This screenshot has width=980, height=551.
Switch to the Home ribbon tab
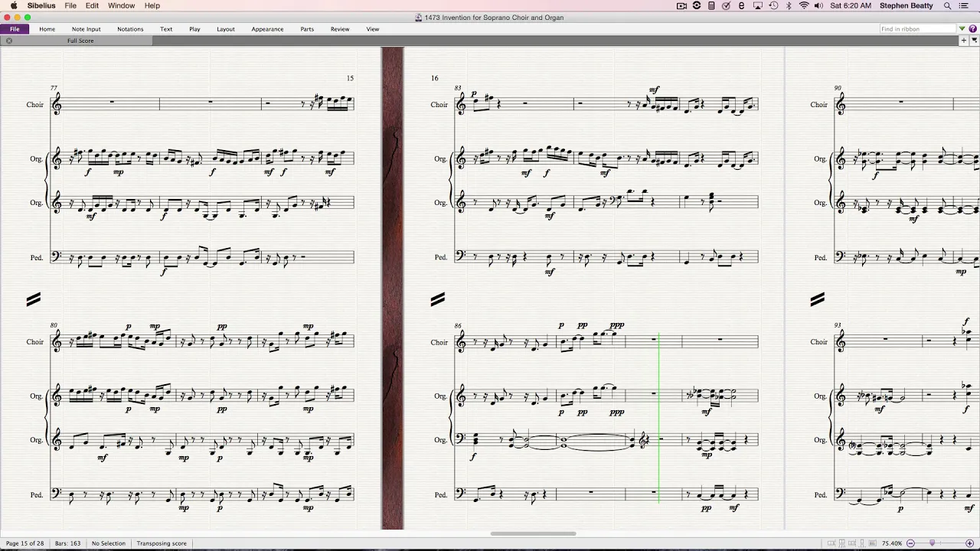click(x=47, y=29)
